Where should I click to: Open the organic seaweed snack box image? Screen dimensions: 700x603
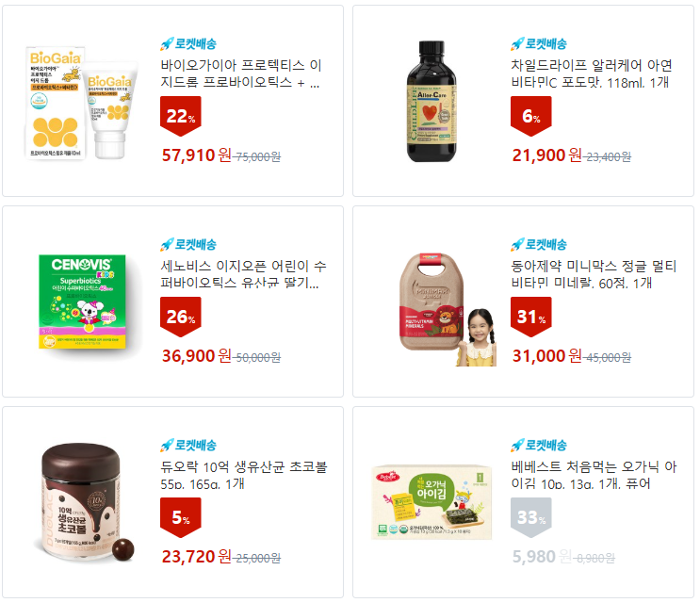[431, 502]
